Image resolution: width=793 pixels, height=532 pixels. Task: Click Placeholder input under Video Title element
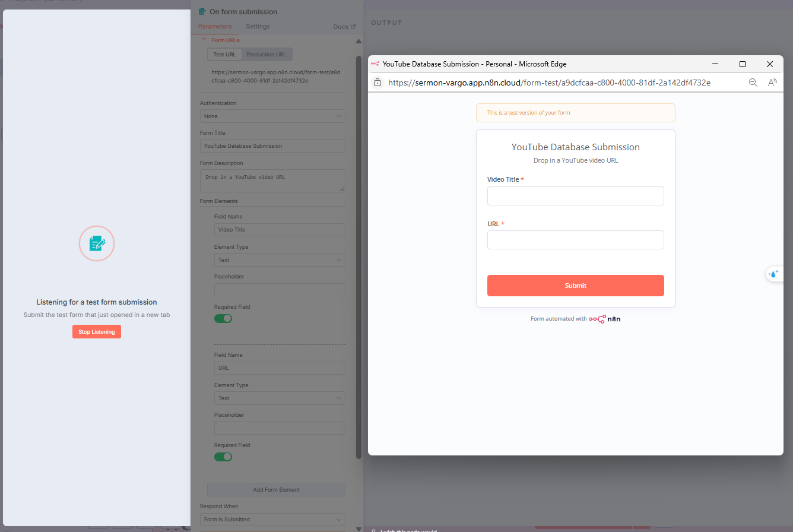click(280, 290)
